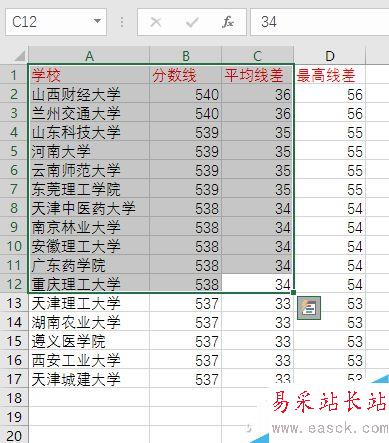389x443 pixels.
Task: Click the formula bar showing 34
Action: (319, 22)
